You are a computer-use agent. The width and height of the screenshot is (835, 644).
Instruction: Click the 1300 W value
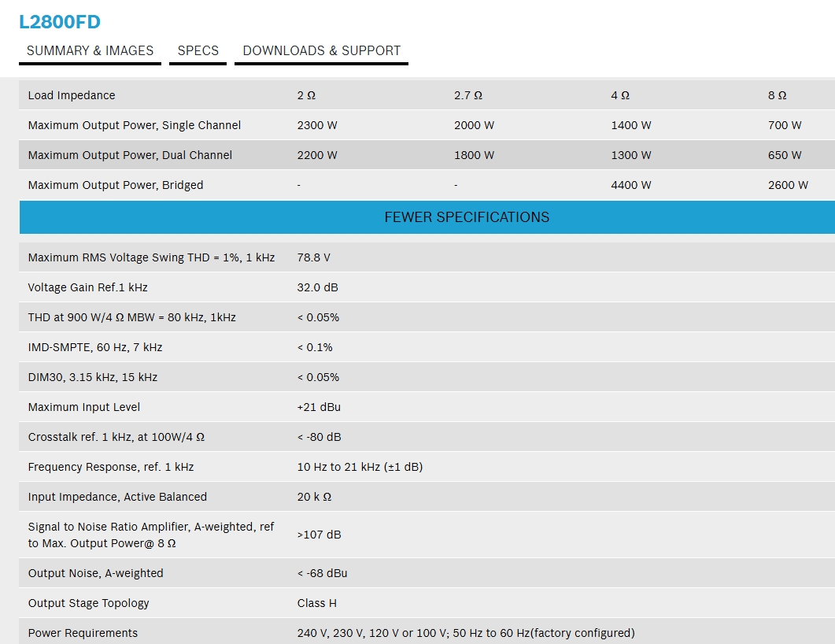[x=631, y=155]
